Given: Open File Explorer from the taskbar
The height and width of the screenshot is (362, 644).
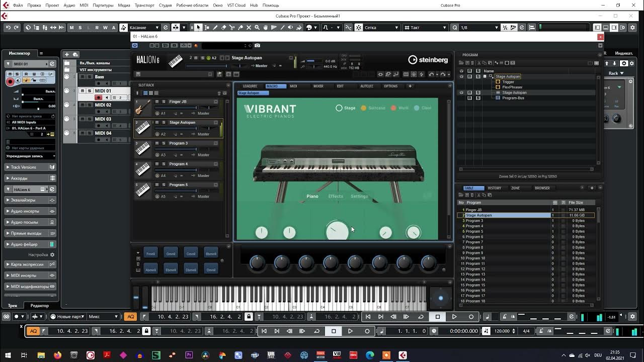Looking at the screenshot, I should [x=41, y=355].
